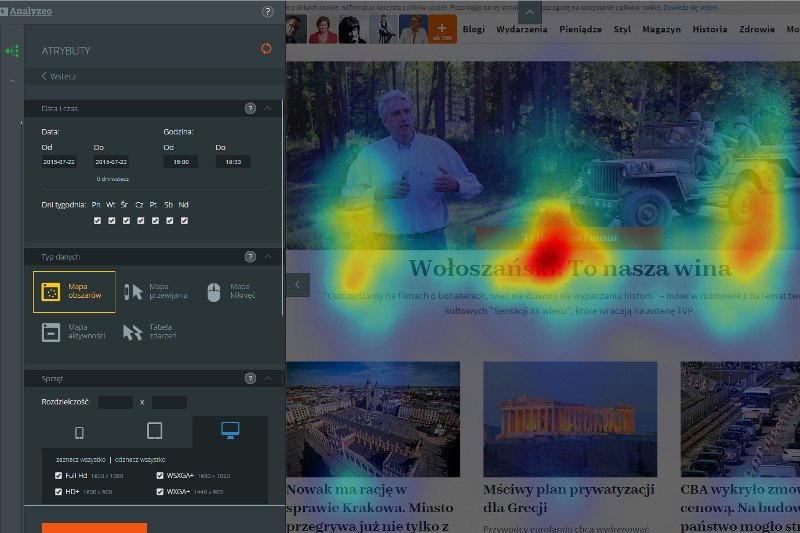
Task: Switch to the desktop monitor device tab
Action: coord(230,431)
